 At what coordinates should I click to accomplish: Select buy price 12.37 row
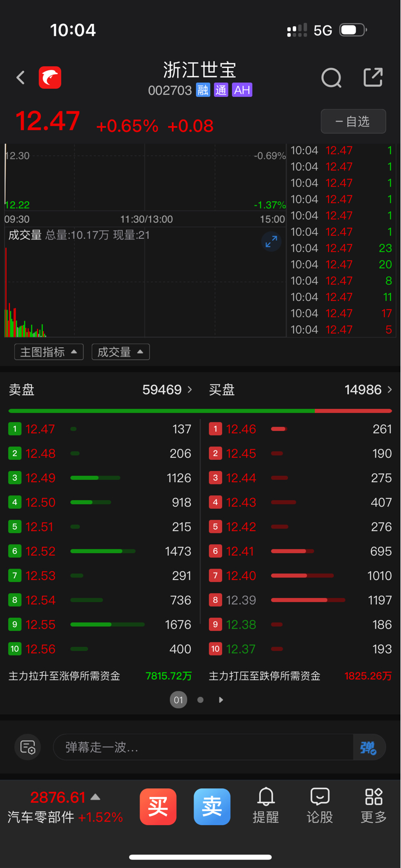coord(300,649)
